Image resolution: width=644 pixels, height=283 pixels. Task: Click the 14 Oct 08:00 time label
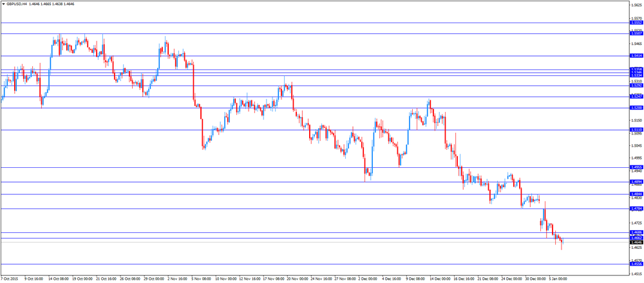(58, 278)
